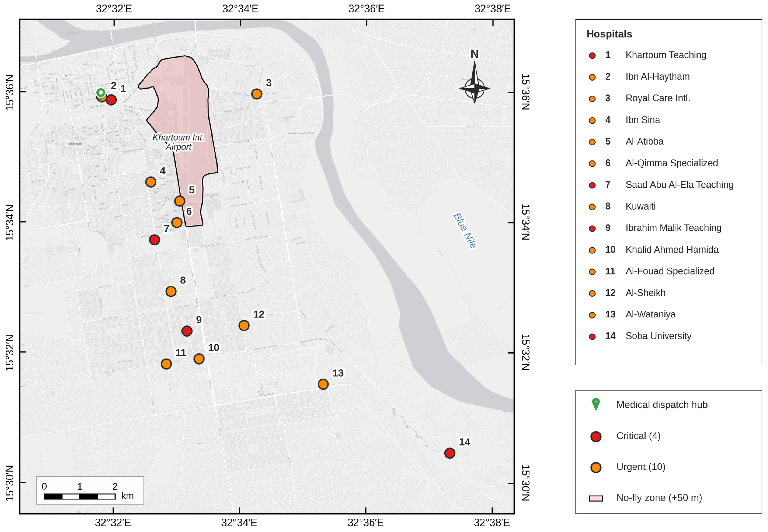Click the Hospitals legend heading
768x532 pixels.
(x=609, y=34)
